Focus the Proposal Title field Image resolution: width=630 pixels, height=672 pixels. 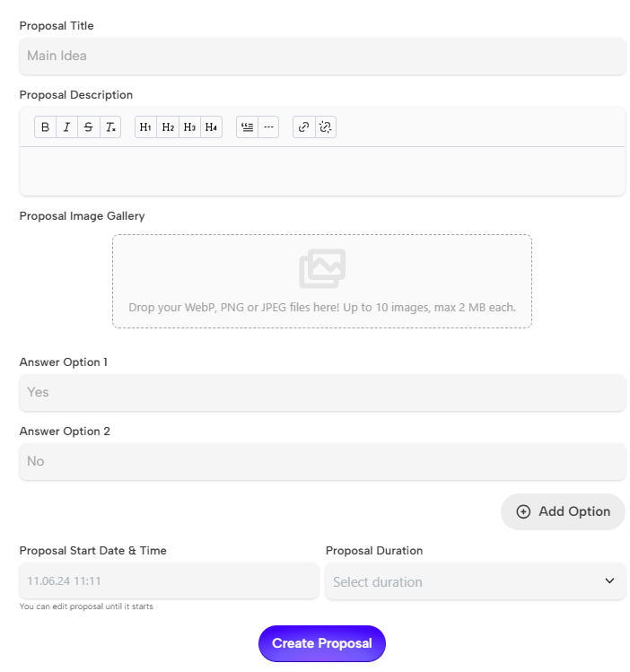[322, 56]
